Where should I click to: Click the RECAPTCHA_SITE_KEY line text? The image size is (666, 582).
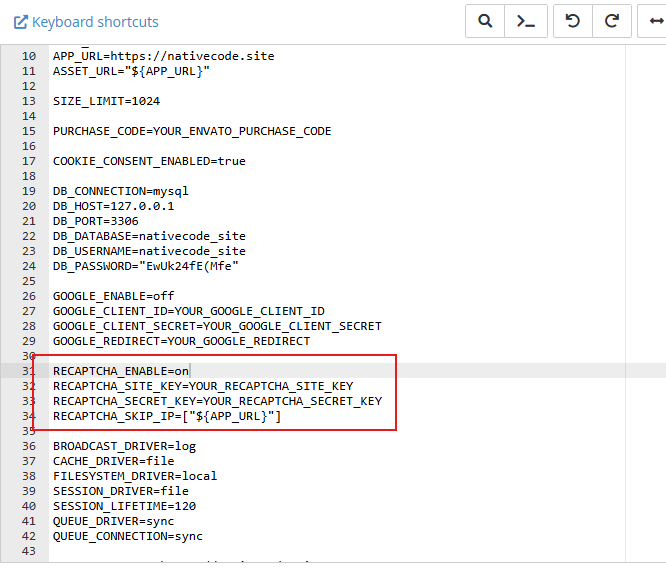(202, 386)
